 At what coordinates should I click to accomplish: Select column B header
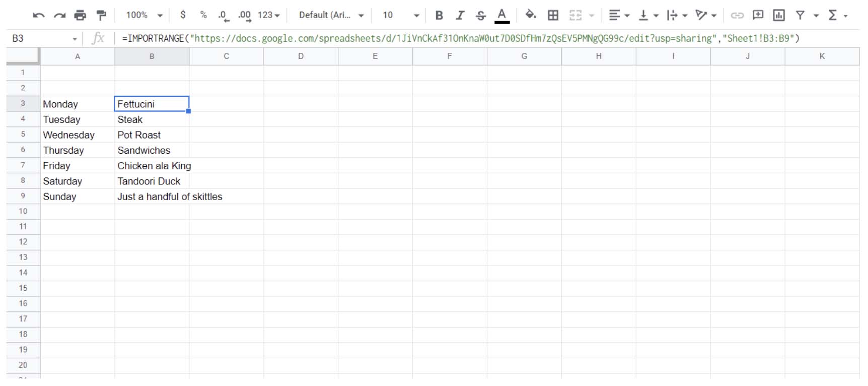(x=152, y=56)
